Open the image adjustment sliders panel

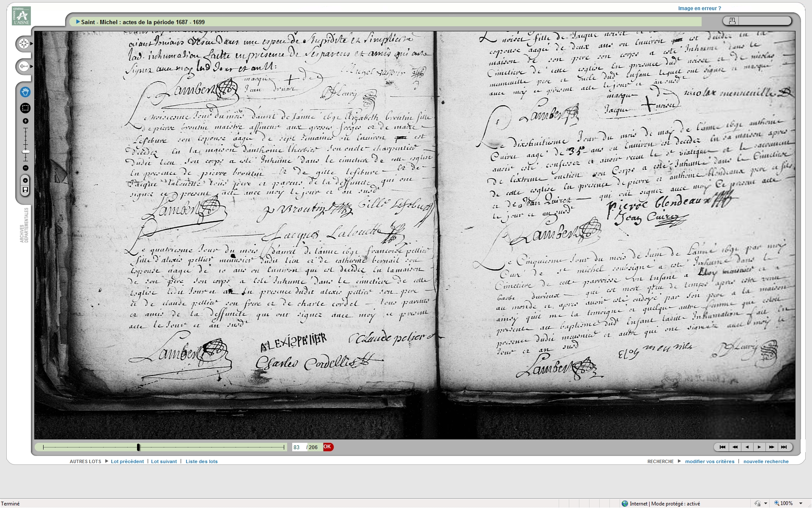(24, 66)
